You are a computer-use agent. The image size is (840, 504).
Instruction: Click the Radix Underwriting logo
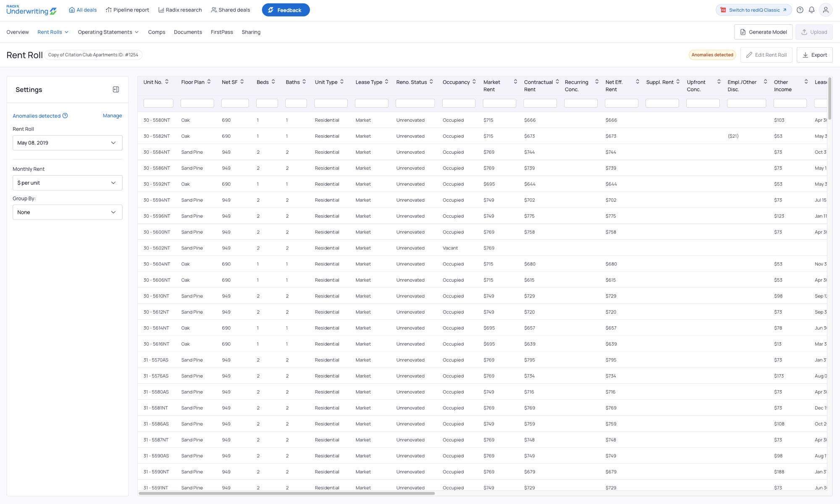click(31, 10)
